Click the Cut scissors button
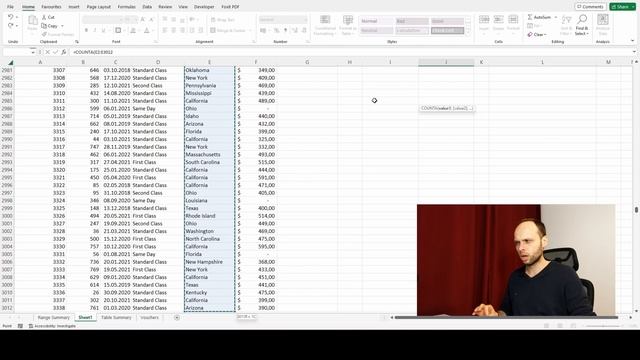 [x=48, y=17]
